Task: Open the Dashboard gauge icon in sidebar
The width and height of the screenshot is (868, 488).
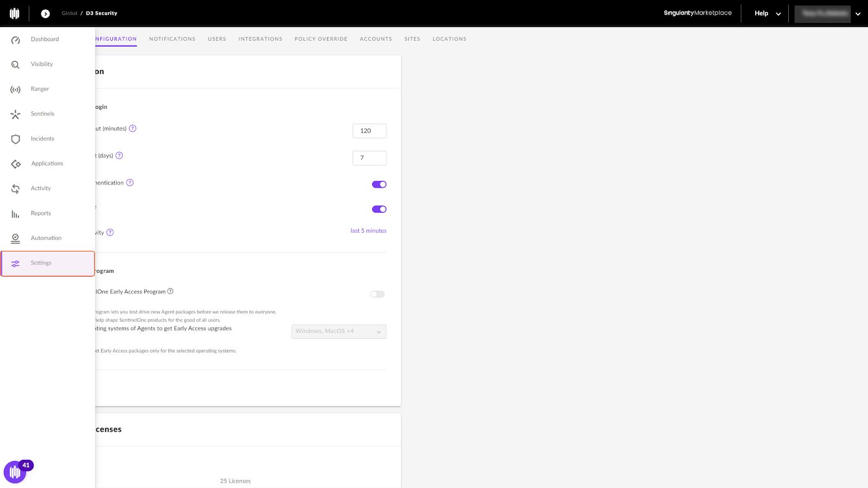Action: click(x=16, y=40)
